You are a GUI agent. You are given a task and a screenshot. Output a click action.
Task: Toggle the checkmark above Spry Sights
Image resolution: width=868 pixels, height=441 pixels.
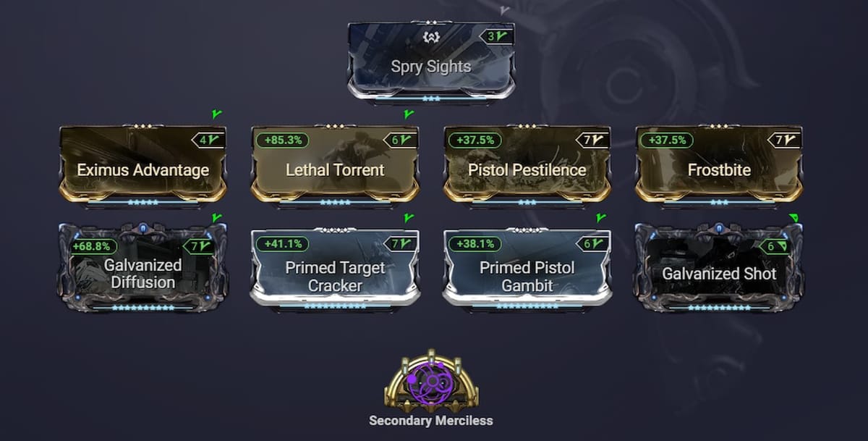(x=407, y=114)
